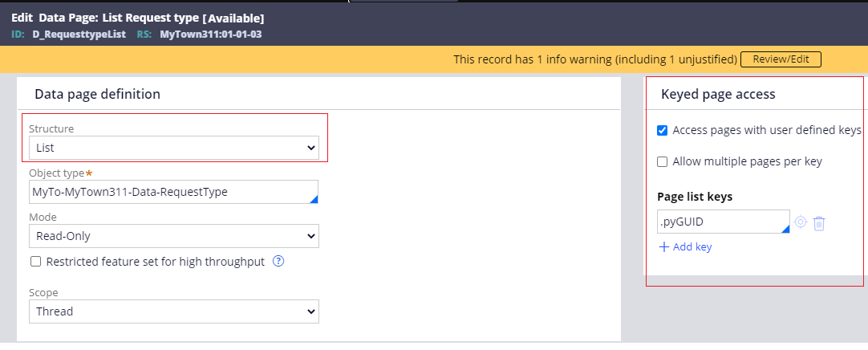The height and width of the screenshot is (350, 868).
Task: Open the Structure dropdown set to List
Action: (174, 148)
